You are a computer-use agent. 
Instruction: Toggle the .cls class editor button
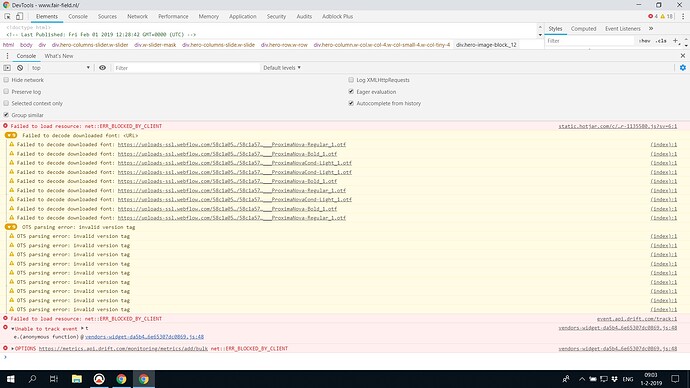point(661,41)
